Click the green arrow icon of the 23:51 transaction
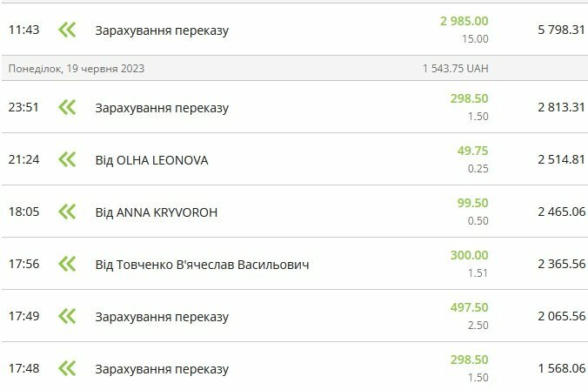 [67, 107]
